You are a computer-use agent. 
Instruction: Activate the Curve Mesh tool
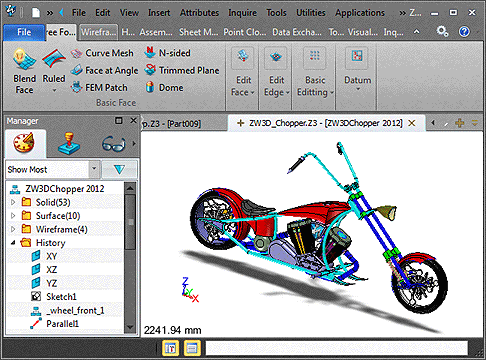tap(102, 53)
